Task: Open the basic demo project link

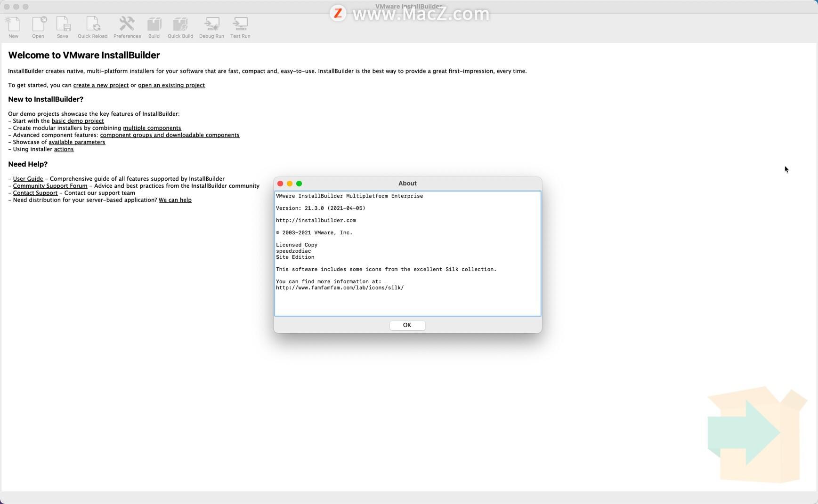Action: 78,120
